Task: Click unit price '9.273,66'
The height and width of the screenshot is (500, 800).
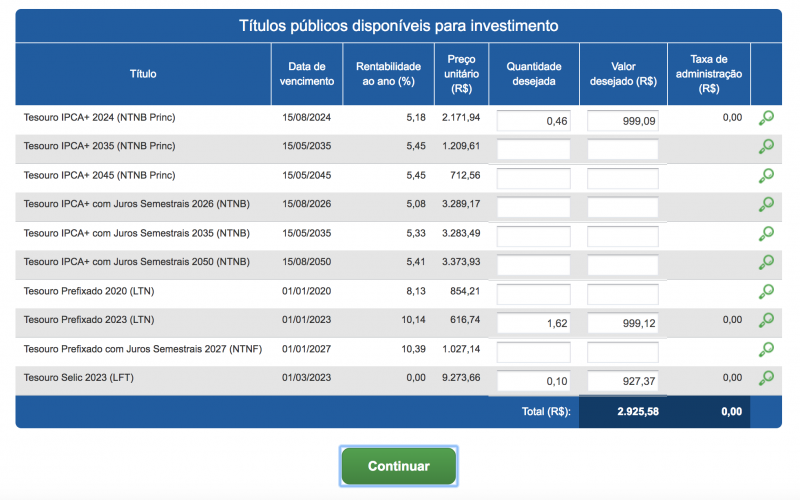Action: pyautogui.click(x=461, y=378)
